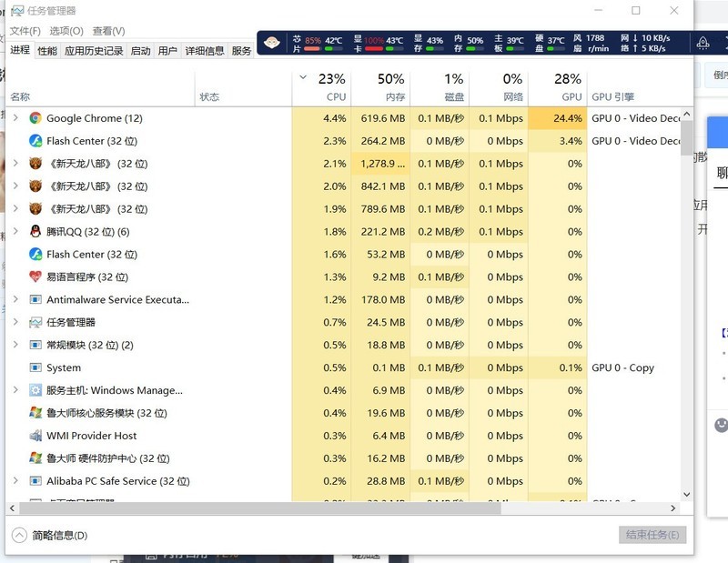Sort processes by the CPU column header
The width and height of the screenshot is (728, 563).
[321, 87]
